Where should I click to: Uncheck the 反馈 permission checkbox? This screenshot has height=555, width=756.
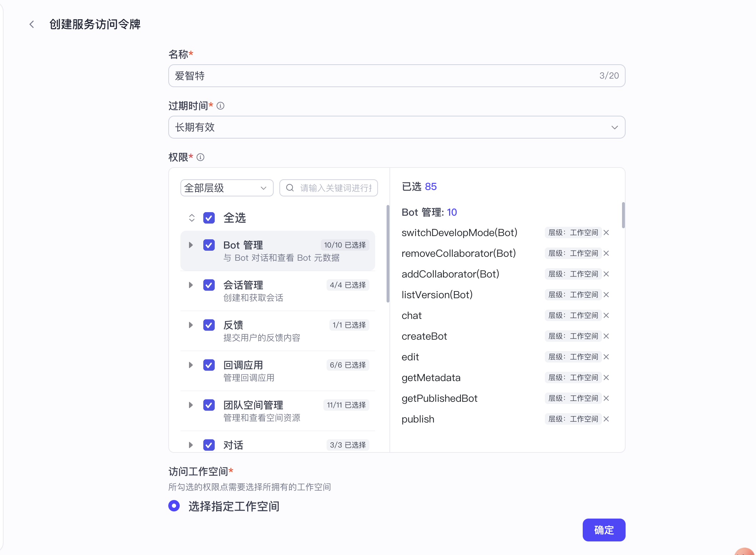pos(209,325)
